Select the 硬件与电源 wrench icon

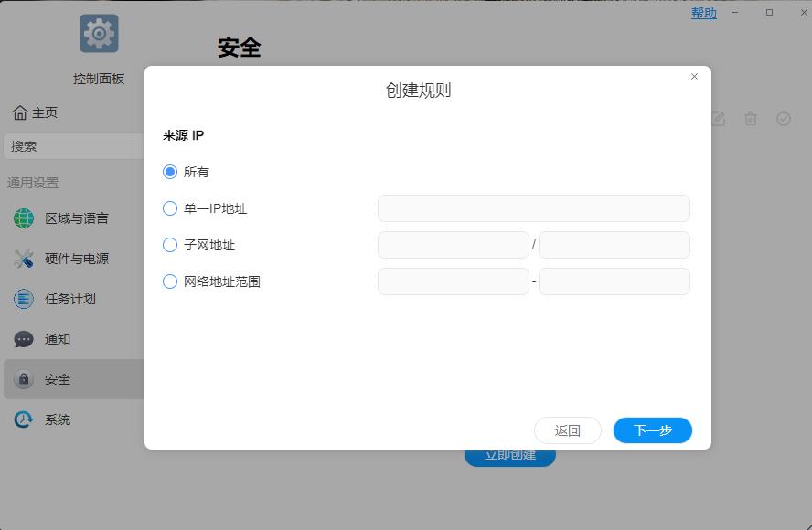[x=21, y=259]
